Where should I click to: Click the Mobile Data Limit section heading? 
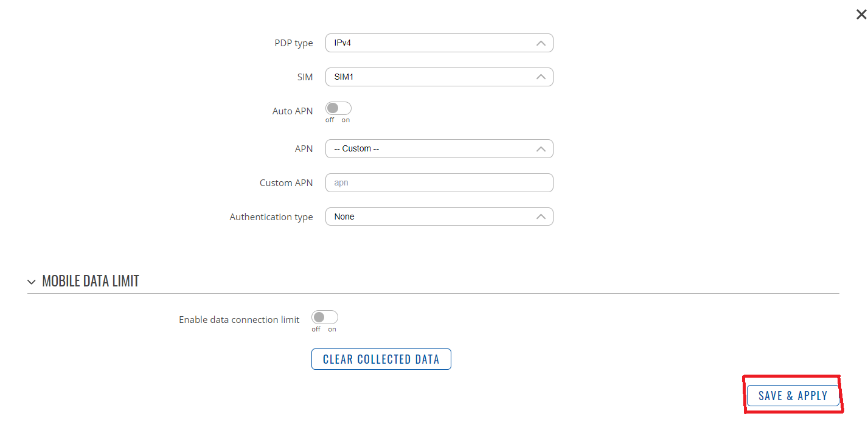(91, 281)
